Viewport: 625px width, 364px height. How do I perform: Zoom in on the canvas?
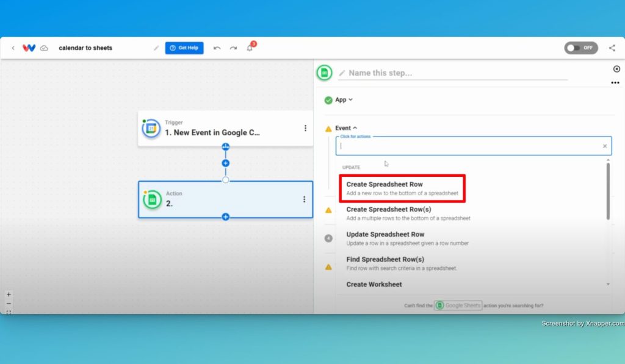click(9, 294)
